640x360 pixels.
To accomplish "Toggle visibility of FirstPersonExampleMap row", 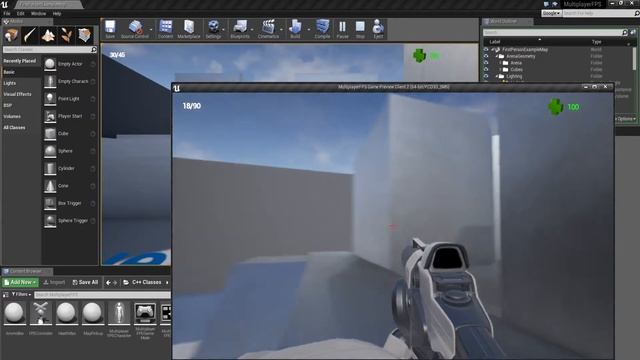I will (486, 50).
